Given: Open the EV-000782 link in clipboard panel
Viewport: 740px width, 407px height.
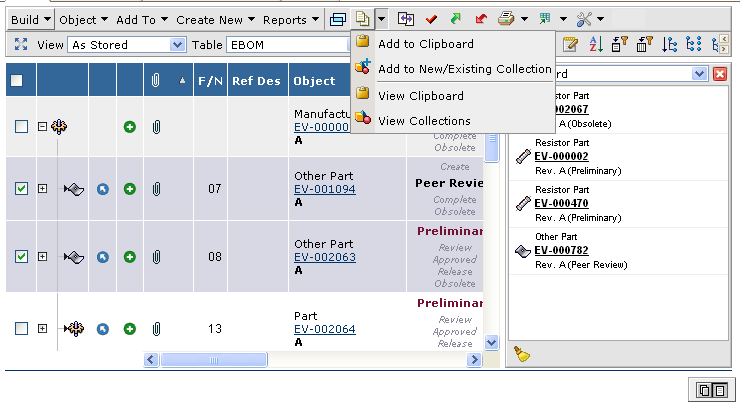Looking at the screenshot, I should coord(561,250).
